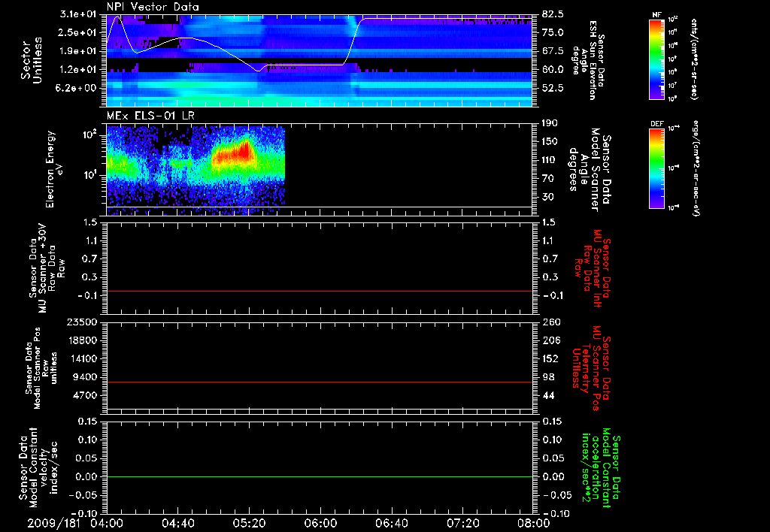Click the 82.5 degree tick value
The width and height of the screenshot is (770, 532).
[553, 14]
